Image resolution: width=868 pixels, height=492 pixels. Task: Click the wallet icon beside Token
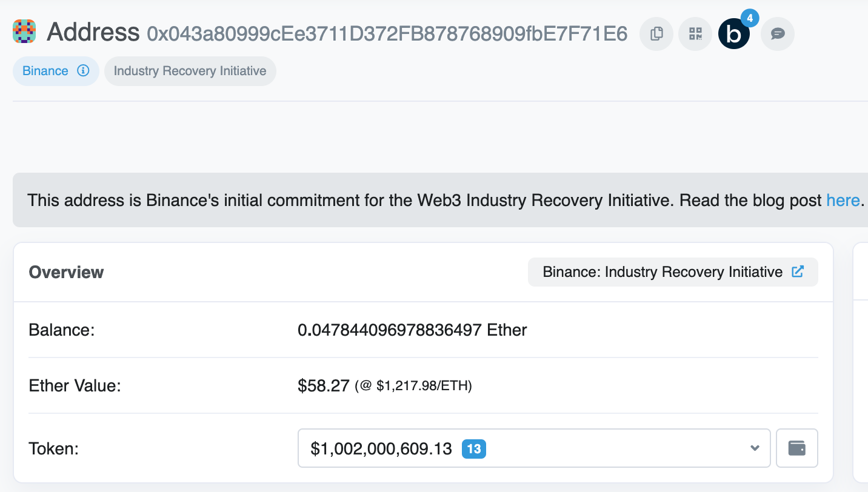click(x=796, y=448)
